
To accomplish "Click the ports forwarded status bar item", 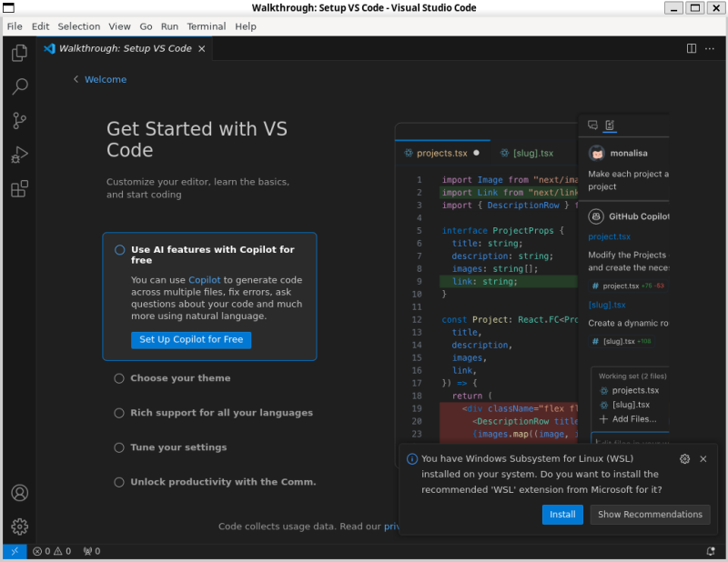I will (92, 551).
